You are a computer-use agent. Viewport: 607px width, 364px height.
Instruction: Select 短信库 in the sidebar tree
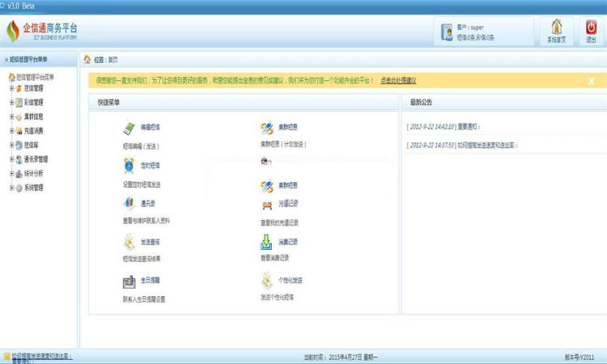point(31,145)
